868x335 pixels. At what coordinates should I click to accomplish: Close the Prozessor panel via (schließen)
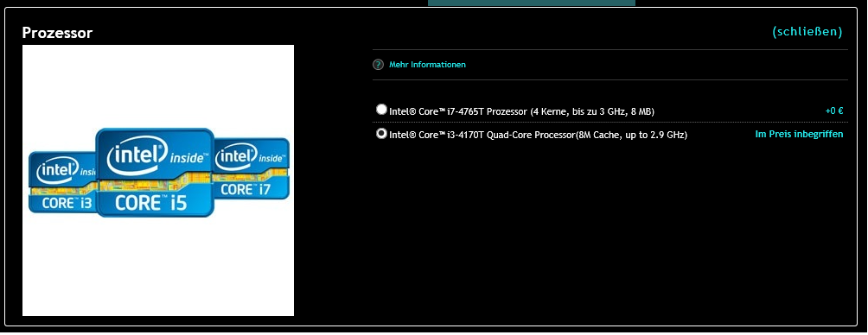coord(807,31)
